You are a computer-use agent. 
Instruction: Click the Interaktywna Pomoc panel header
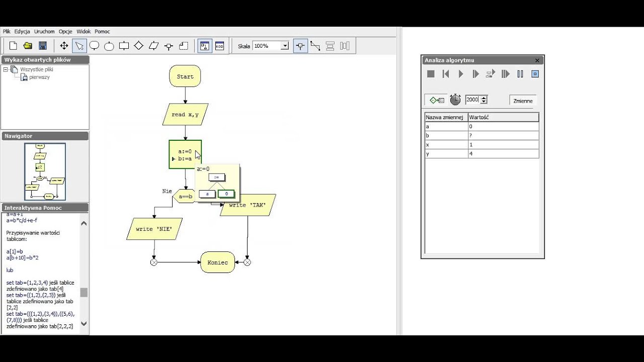pos(45,208)
